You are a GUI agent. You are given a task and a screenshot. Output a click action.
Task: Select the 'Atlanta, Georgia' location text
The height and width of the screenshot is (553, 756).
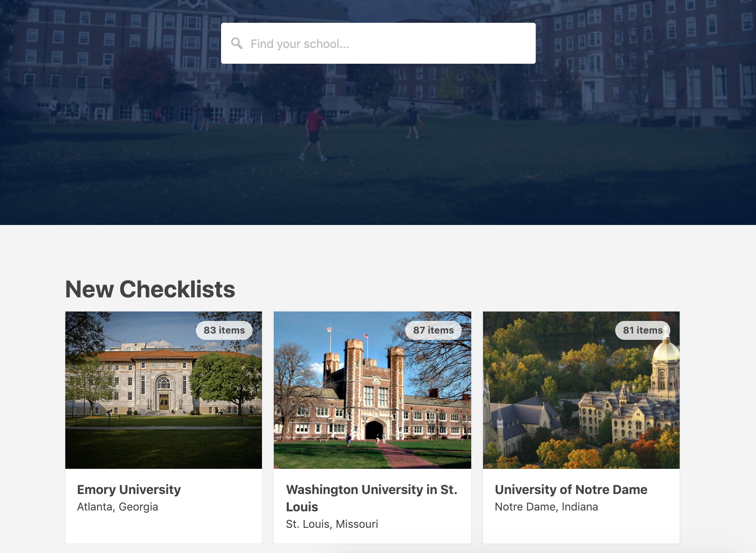click(x=118, y=507)
